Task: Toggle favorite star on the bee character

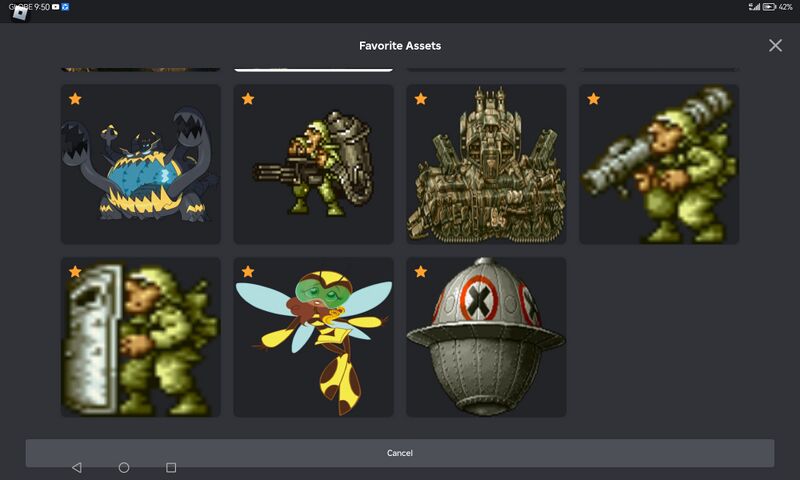Action: [x=248, y=272]
